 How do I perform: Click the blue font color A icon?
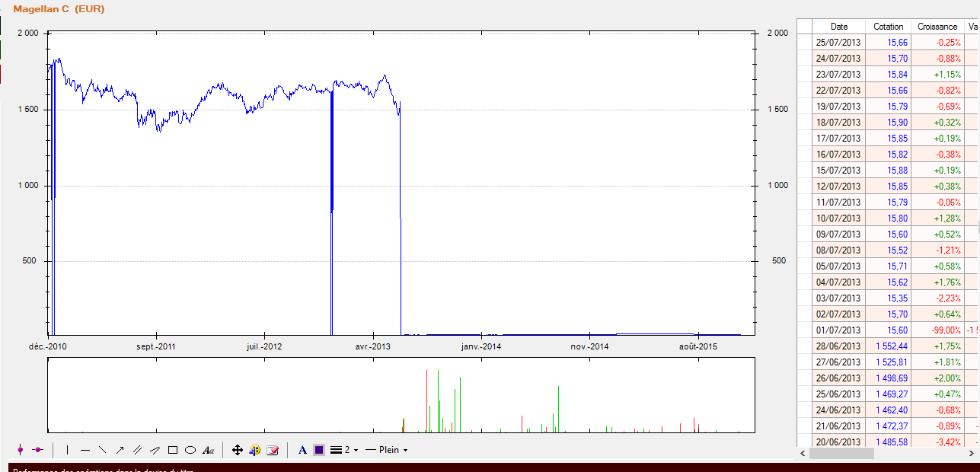302,450
